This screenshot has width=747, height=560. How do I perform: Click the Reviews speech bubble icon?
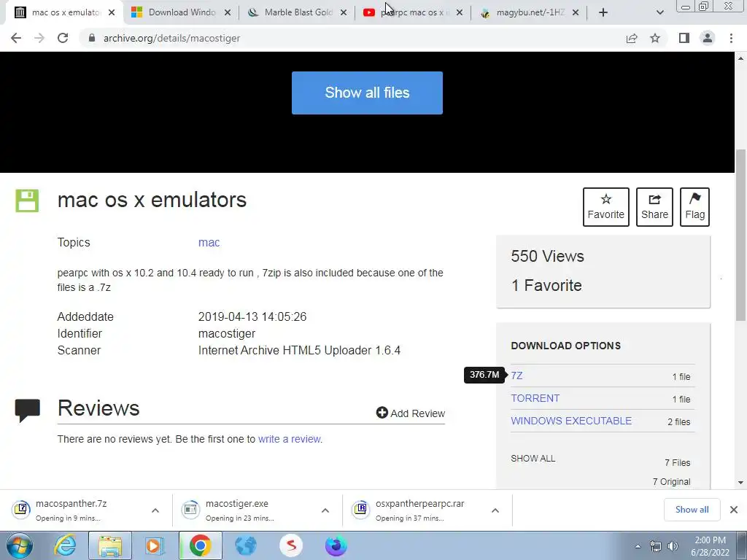coord(27,411)
